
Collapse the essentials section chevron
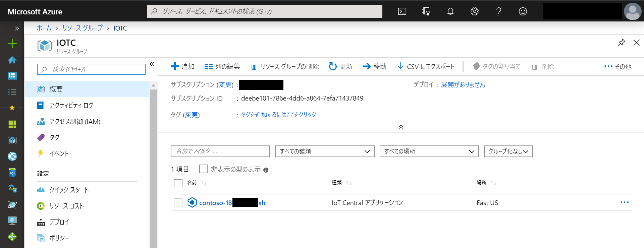click(401, 127)
